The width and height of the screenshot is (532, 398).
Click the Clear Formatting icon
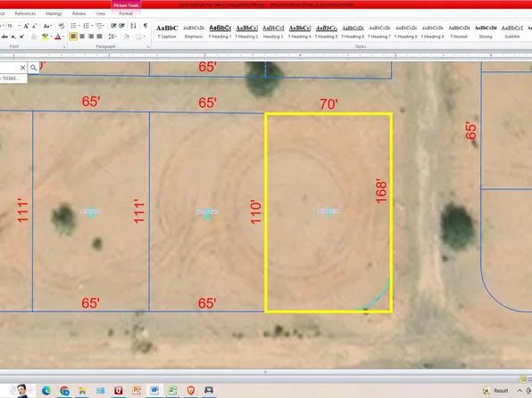coord(62,26)
